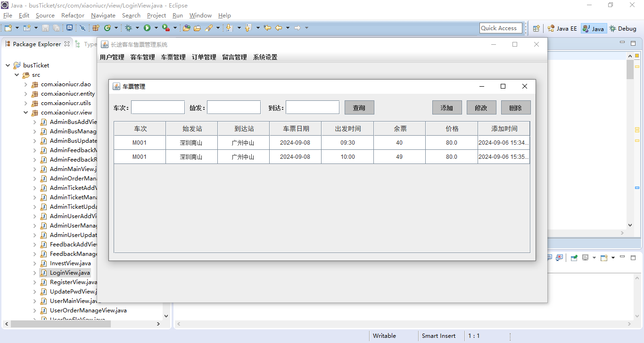Open the dropdown next to New file icon
The width and height of the screenshot is (644, 343).
(17, 28)
